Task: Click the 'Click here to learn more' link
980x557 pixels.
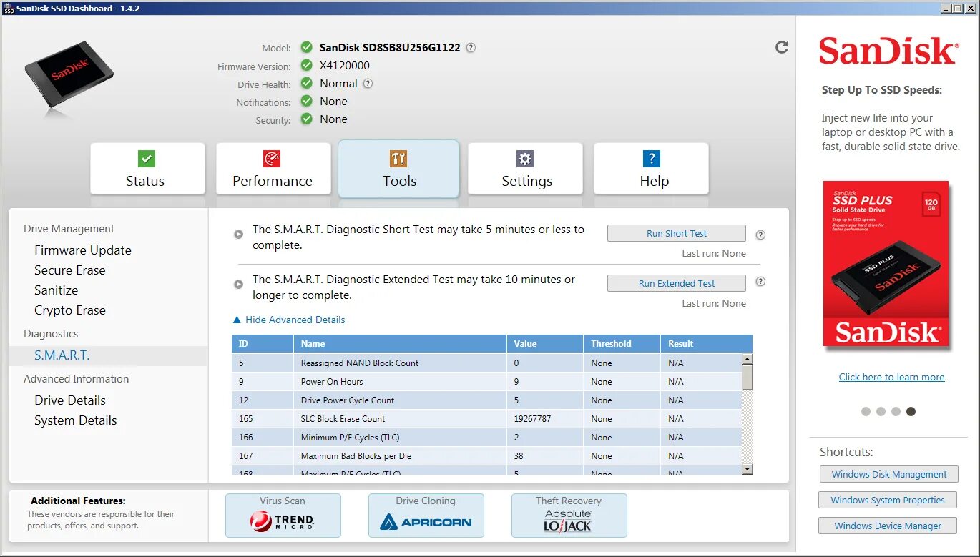Action: coord(891,377)
